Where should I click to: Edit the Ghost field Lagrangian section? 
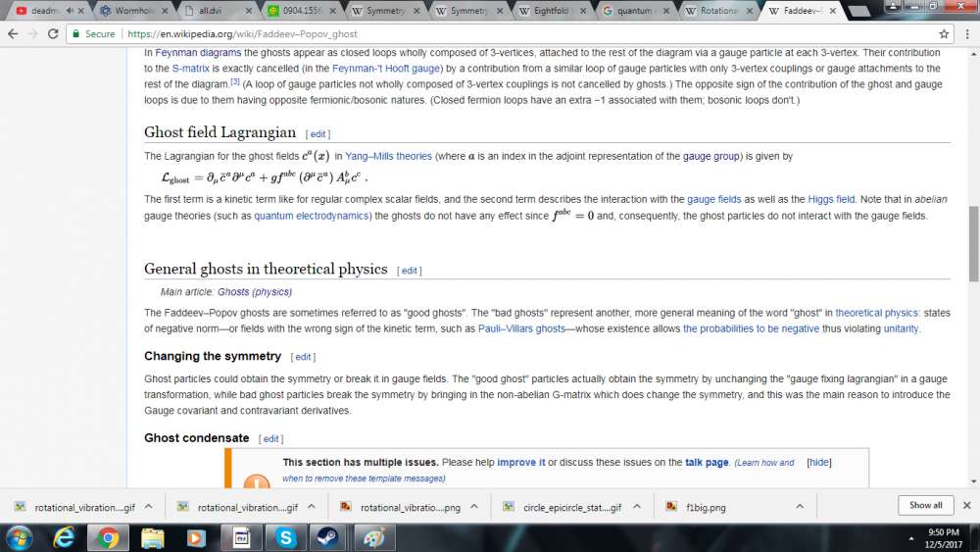[318, 133]
